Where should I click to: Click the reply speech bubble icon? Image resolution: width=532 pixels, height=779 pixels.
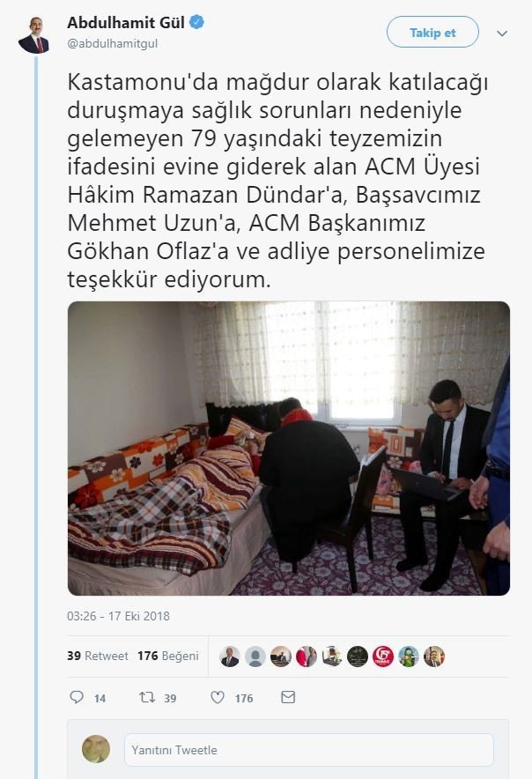[77, 697]
